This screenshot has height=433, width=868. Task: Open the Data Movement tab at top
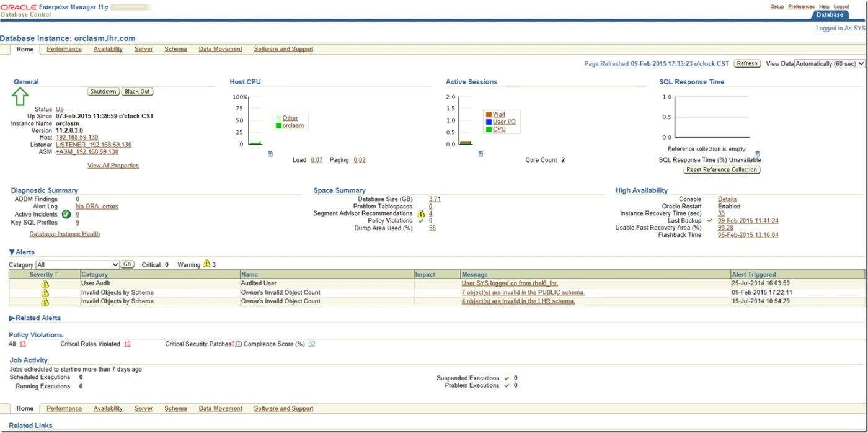pos(220,49)
